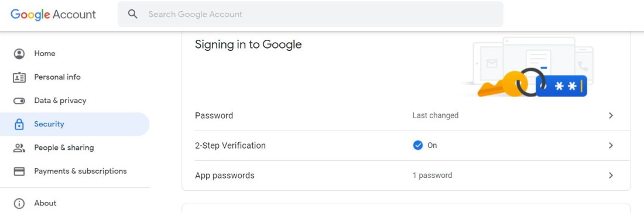Open the Password row chevron arrow
644x213 pixels.
click(611, 116)
